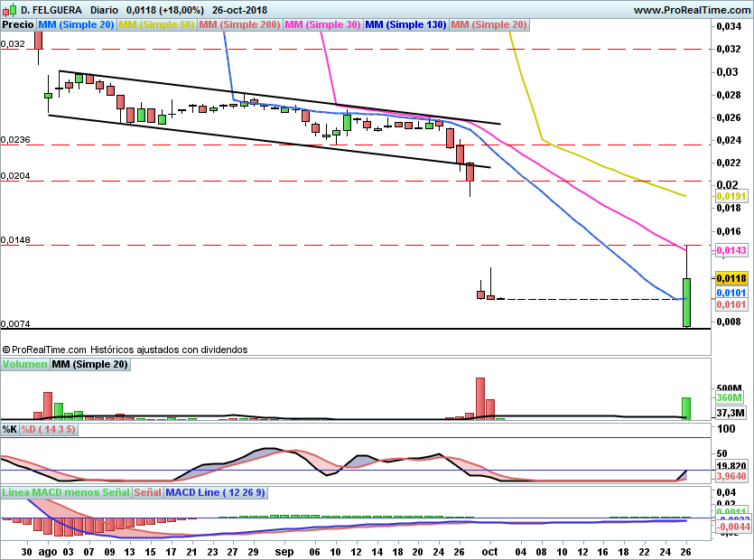Screen dimensions: 754x560
Task: Click the 'sep' month marker on time axis
Action: coord(284,549)
